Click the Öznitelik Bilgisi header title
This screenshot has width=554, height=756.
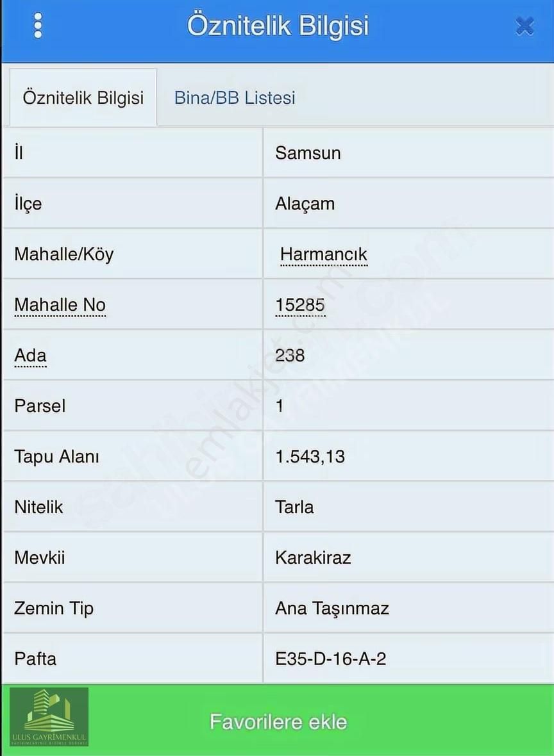[x=278, y=26]
